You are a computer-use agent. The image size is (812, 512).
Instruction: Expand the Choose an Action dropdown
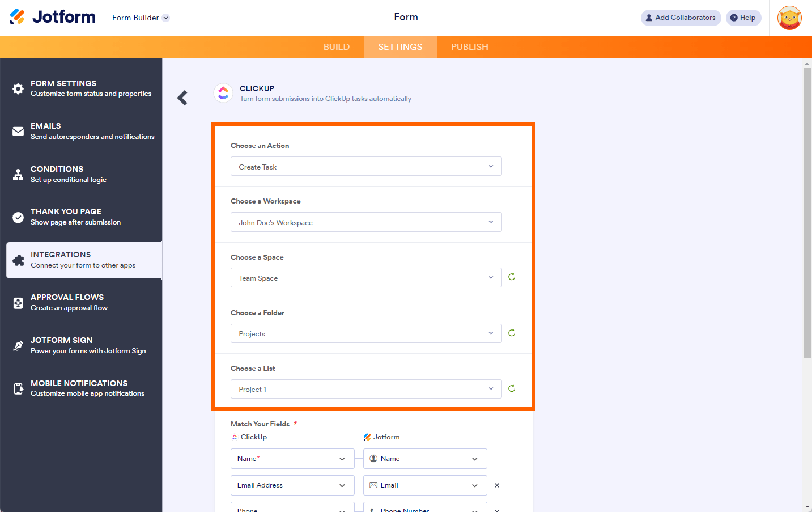click(366, 167)
